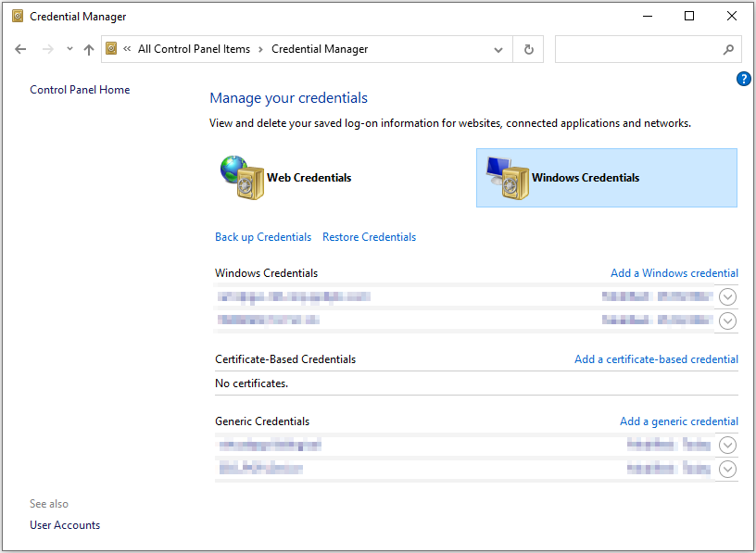Expand the first Windows credential entry
Viewport: 756px width, 553px height.
click(x=727, y=296)
